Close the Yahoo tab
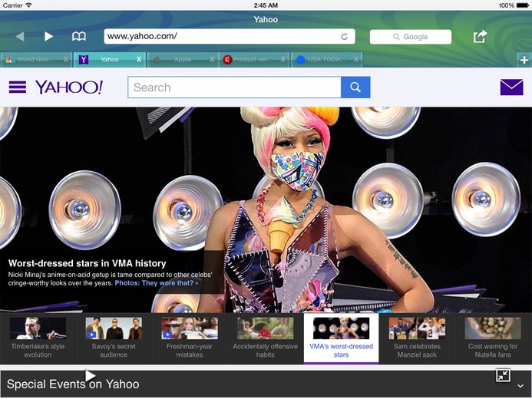Image resolution: width=532 pixels, height=399 pixels. tap(139, 59)
